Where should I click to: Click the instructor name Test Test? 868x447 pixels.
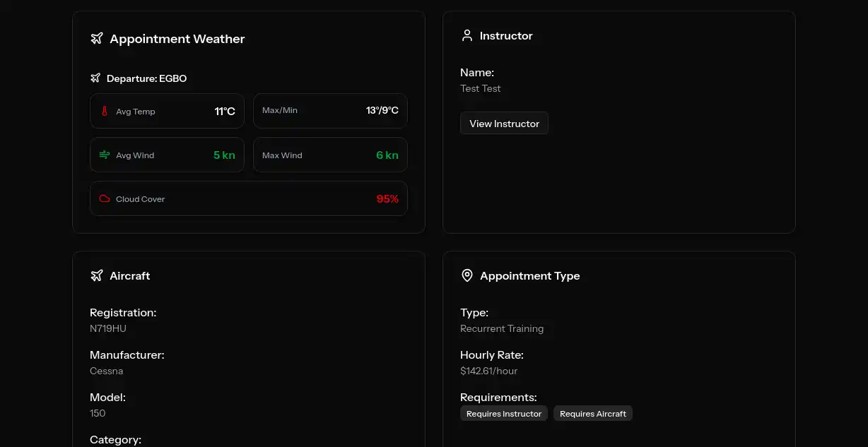[x=481, y=88]
